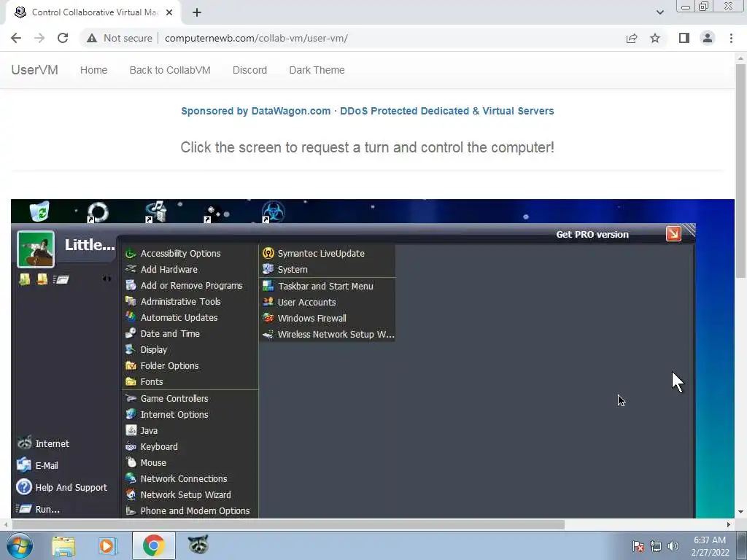The image size is (747, 560).
Task: Click the Wireless Network Setup Wizard icon
Action: click(268, 334)
